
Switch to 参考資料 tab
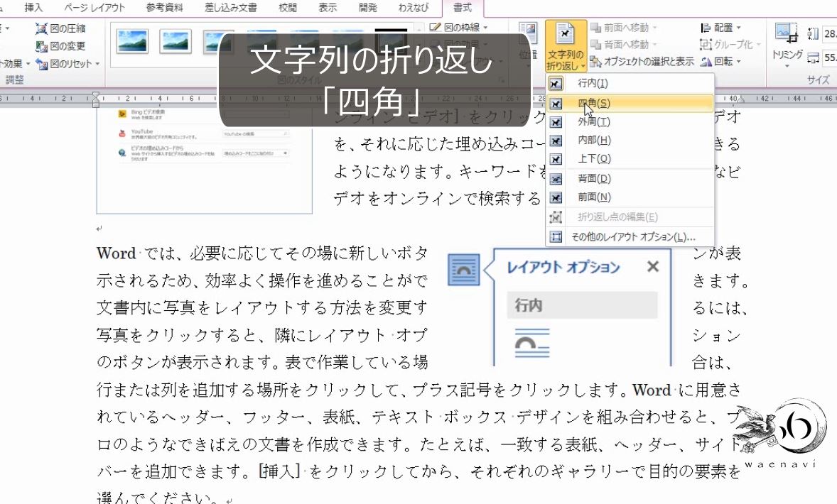point(164,8)
